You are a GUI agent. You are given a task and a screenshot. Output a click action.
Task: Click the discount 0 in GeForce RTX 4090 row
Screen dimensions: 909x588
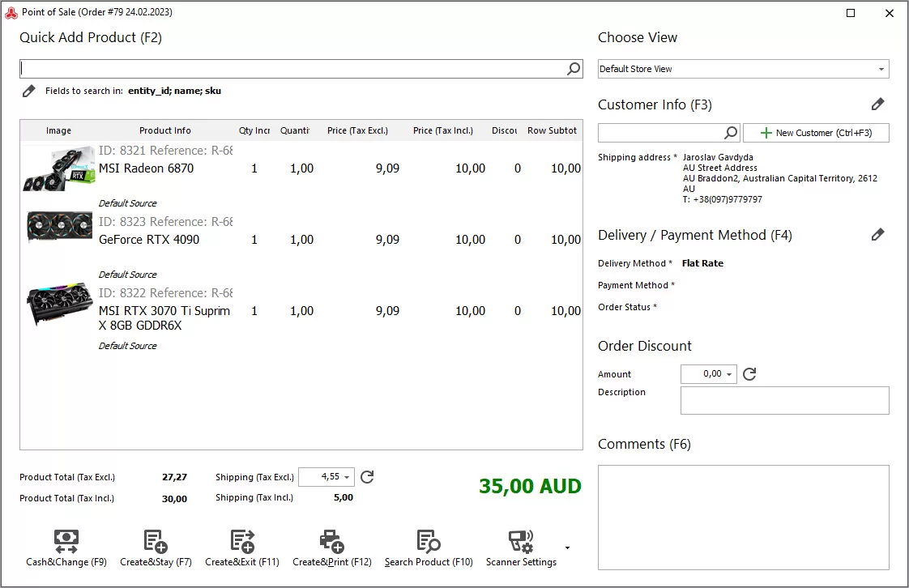click(518, 239)
